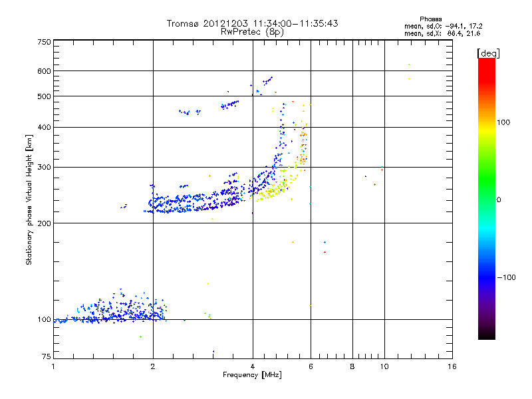
Task: Click the 'Frequency [MHz]' axis label
Action: click(252, 375)
